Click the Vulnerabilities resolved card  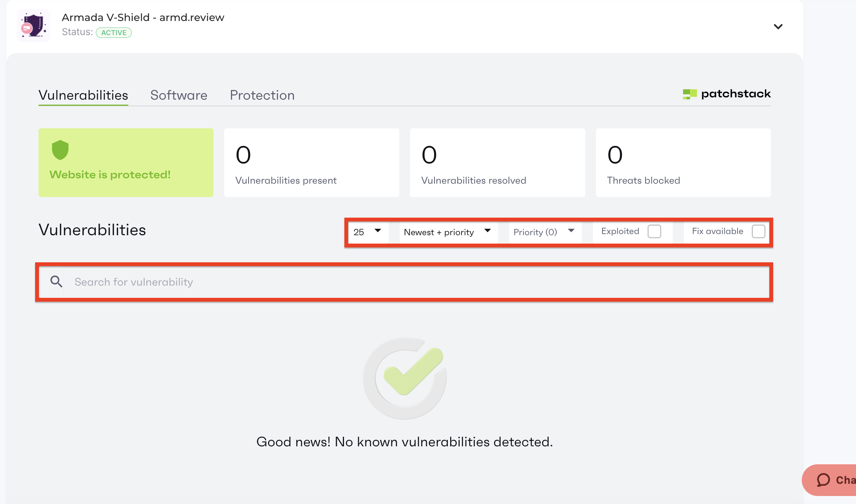pyautogui.click(x=497, y=163)
